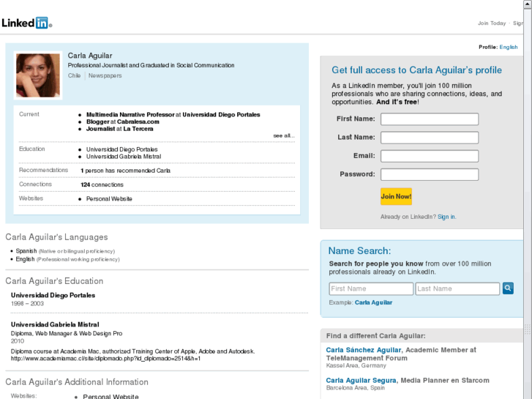
Task: Click the yellow Join Now! button
Action: point(396,196)
